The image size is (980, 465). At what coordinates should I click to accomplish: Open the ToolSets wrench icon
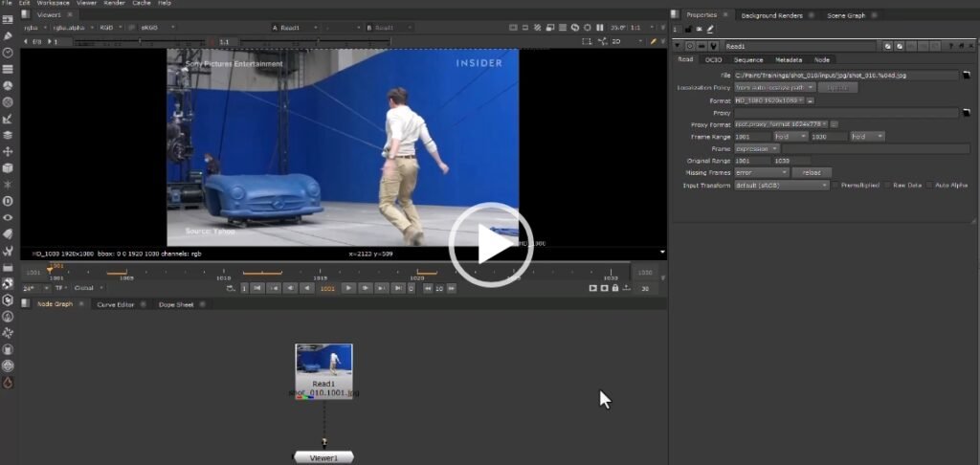[x=8, y=251]
